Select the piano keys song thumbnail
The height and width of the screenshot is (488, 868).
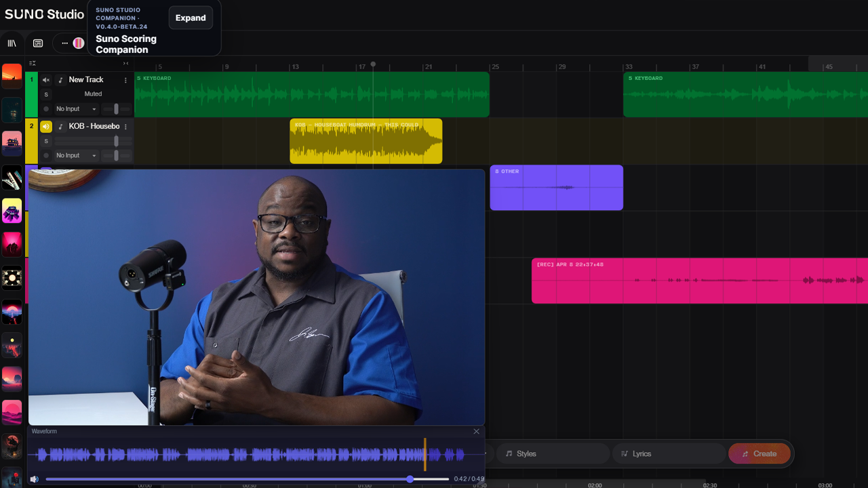point(12,178)
